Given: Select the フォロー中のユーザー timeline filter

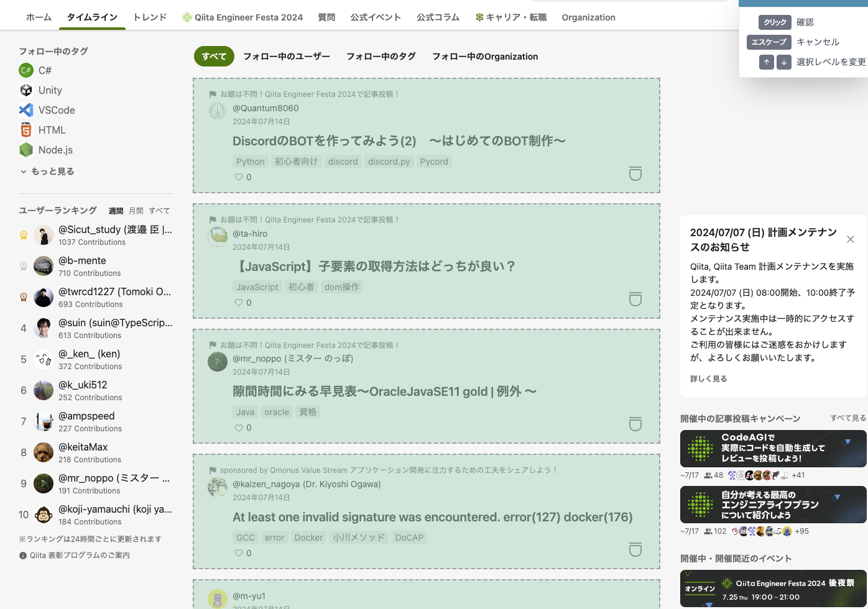Looking at the screenshot, I should 287,57.
